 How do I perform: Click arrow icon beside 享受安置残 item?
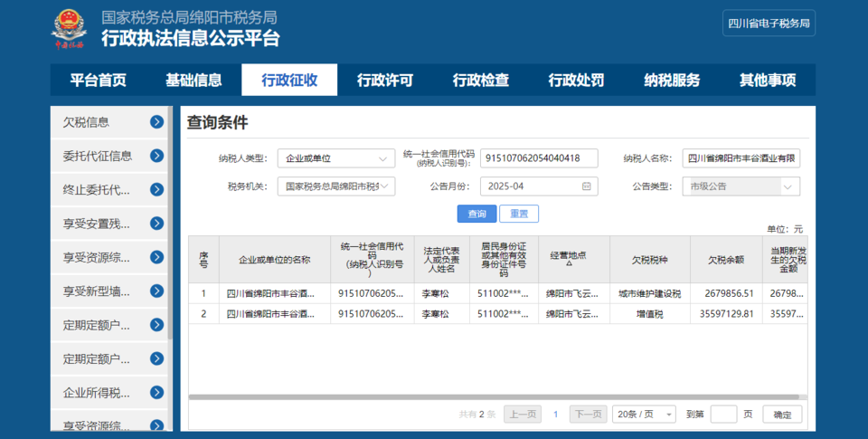click(x=157, y=224)
